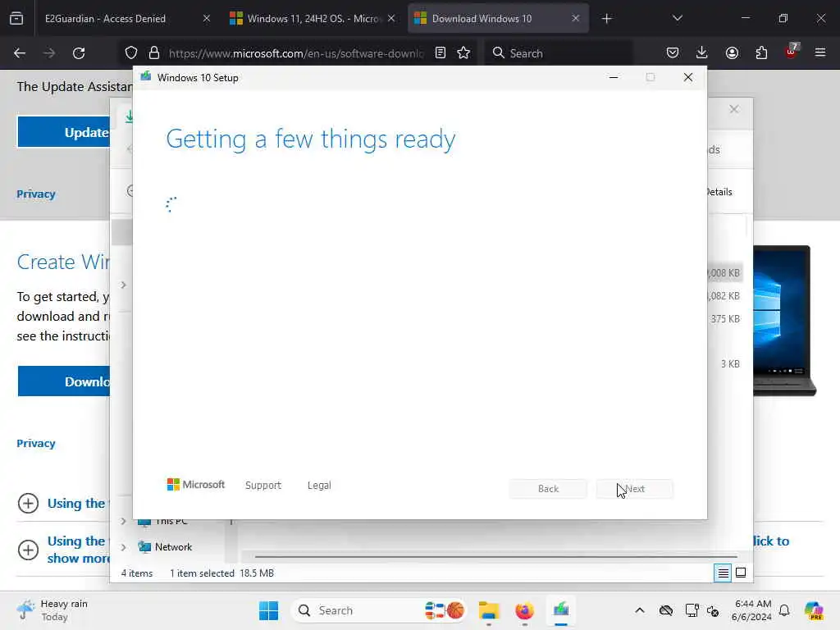Image resolution: width=840 pixels, height=630 pixels.
Task: Close the Windows 11 24H2 tab
Action: (391, 19)
